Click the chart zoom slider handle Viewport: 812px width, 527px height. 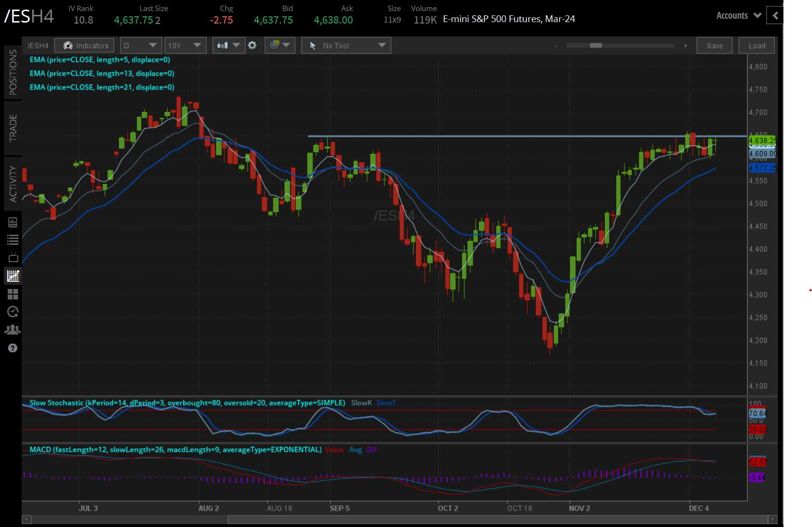[x=596, y=46]
